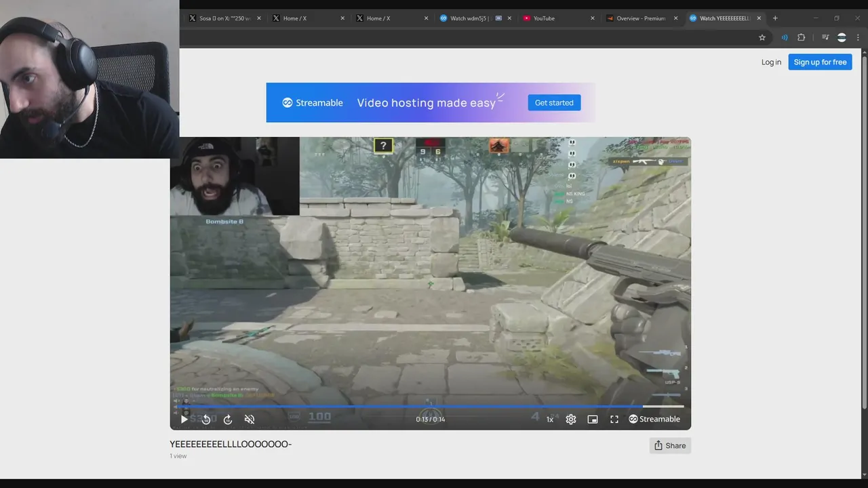Close the second 'Home / X' tab
The image size is (868, 488).
(x=426, y=18)
